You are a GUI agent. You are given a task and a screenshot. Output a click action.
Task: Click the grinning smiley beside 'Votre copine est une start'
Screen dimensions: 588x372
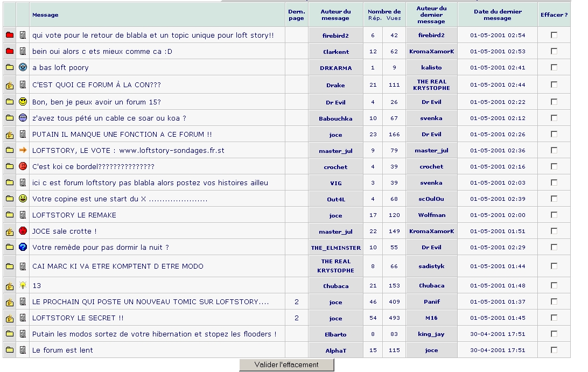[x=23, y=199]
